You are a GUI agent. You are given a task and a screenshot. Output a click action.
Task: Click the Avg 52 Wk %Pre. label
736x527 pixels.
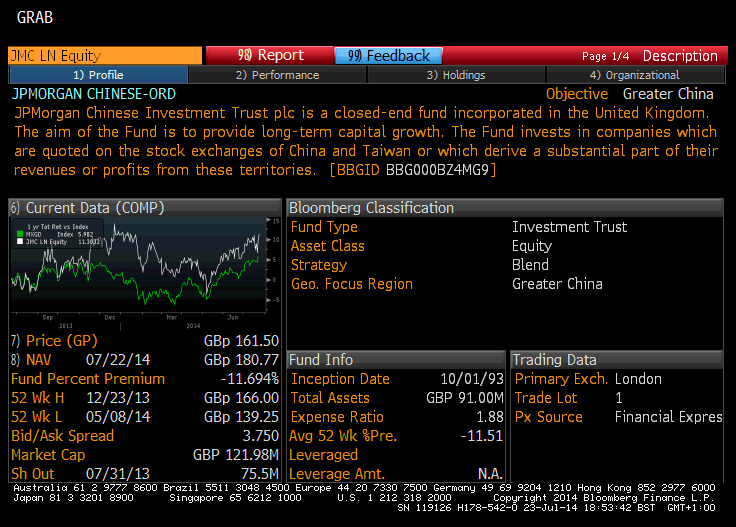tap(343, 436)
